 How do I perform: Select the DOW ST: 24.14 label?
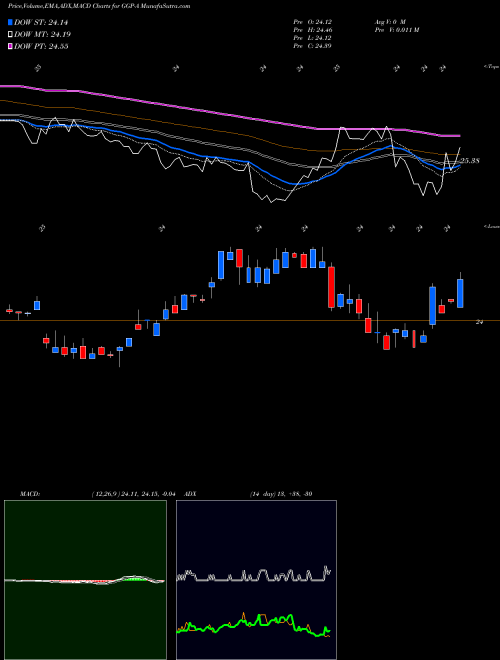pos(41,23)
